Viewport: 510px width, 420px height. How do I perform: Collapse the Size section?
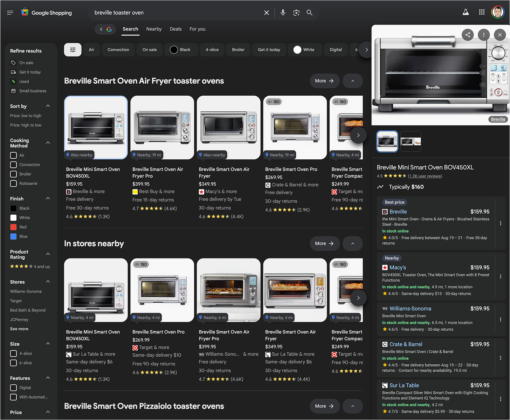click(48, 344)
